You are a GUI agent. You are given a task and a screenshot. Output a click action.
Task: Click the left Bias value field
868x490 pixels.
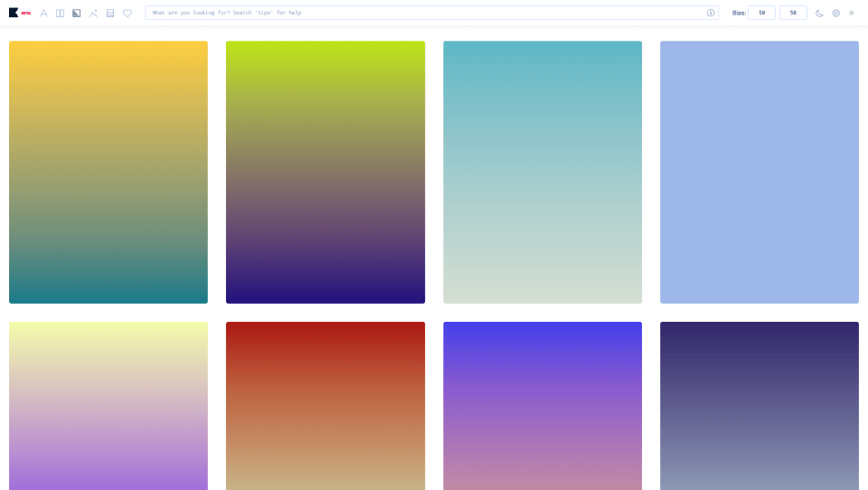(761, 13)
